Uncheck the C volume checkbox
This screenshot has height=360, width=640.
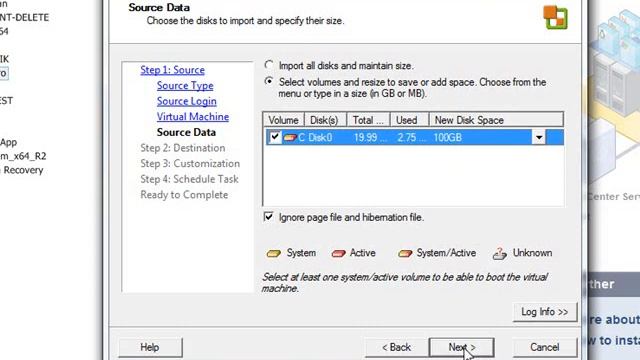coord(275,137)
